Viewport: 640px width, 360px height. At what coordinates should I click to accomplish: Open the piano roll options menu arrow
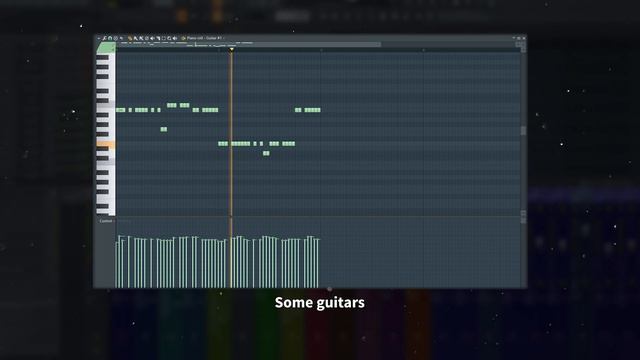point(98,38)
